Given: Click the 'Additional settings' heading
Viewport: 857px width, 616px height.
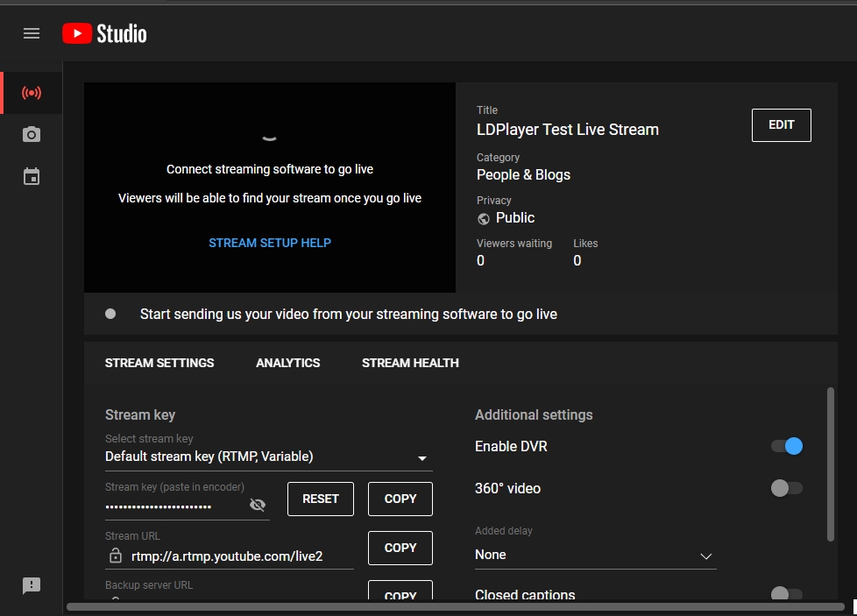Looking at the screenshot, I should (x=534, y=414).
